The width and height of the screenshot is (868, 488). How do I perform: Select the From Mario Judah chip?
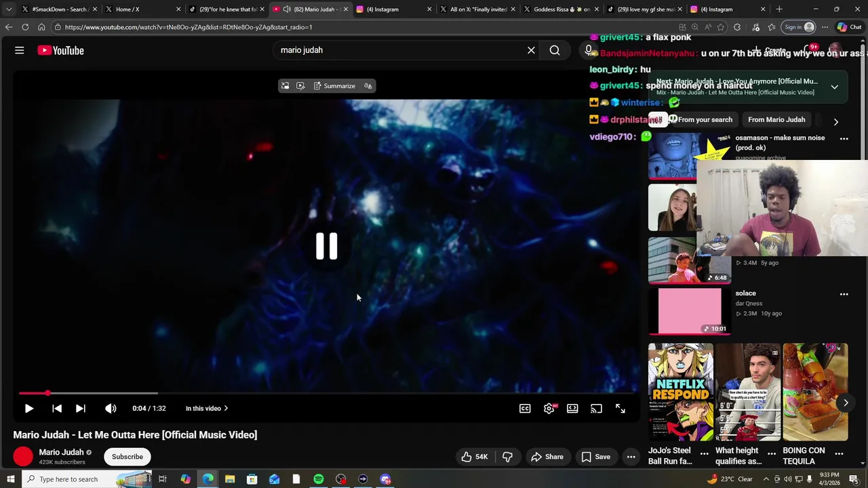[776, 120]
